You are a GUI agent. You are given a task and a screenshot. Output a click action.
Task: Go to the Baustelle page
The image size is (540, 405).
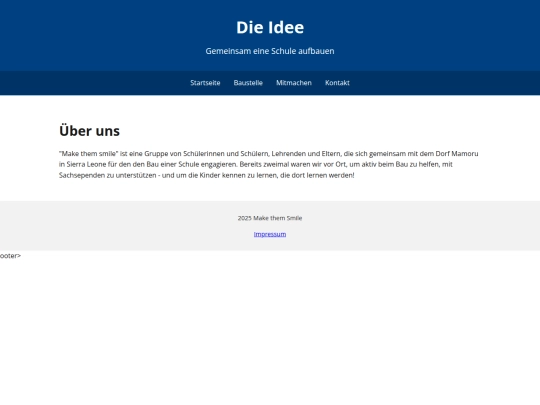pyautogui.click(x=248, y=83)
